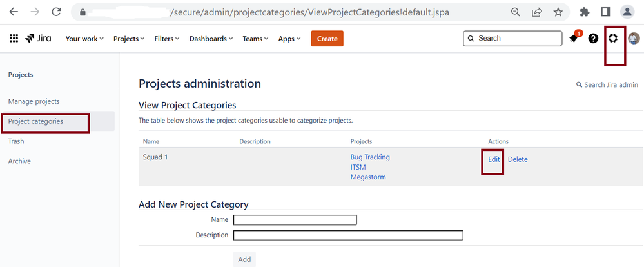Select Manage projects in the sidebar

click(34, 101)
